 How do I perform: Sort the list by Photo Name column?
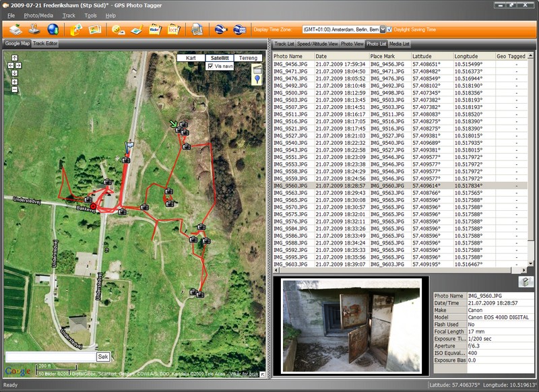[x=292, y=56]
